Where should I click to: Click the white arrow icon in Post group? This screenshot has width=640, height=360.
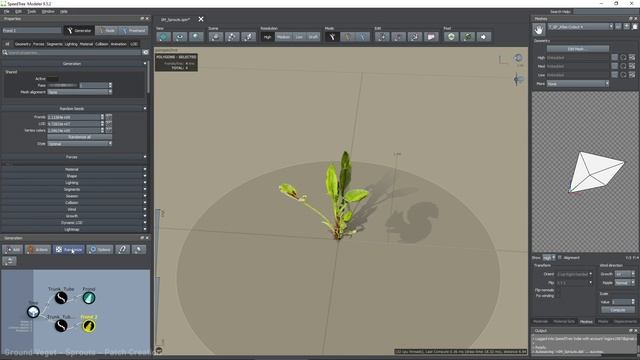(483, 37)
